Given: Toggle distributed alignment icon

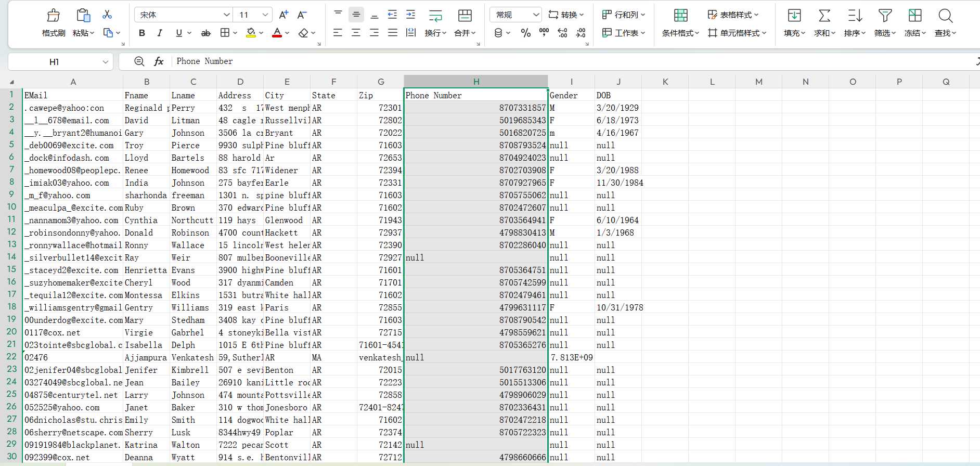Looking at the screenshot, I should coord(411,33).
